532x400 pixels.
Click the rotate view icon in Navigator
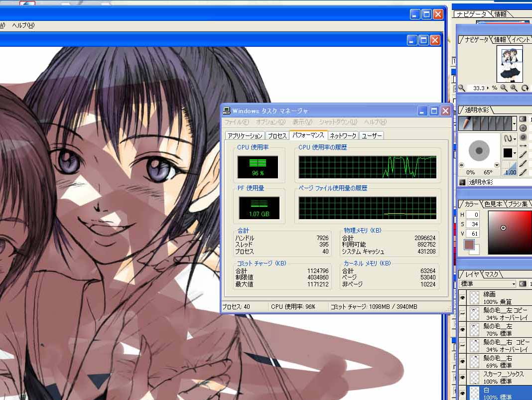click(525, 88)
